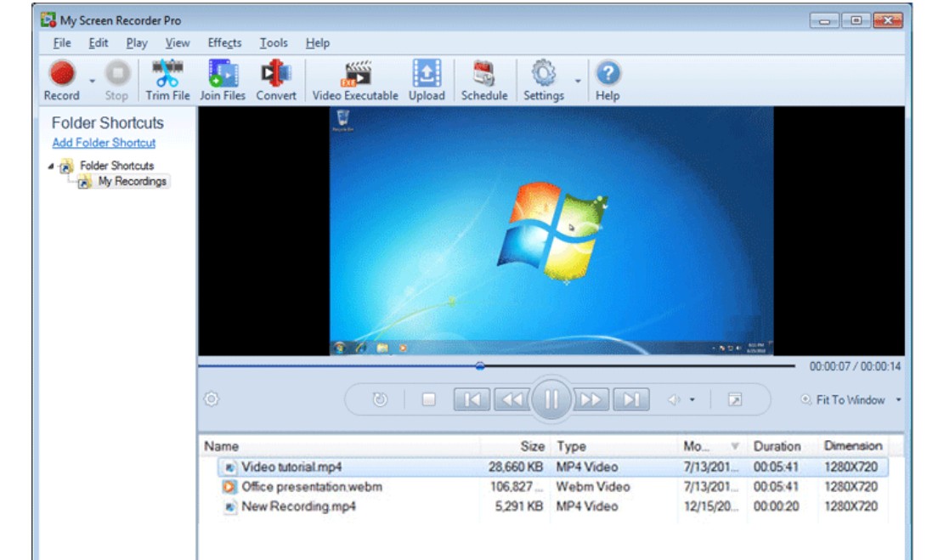Rewind the video
This screenshot has height=560, width=944.
[512, 399]
